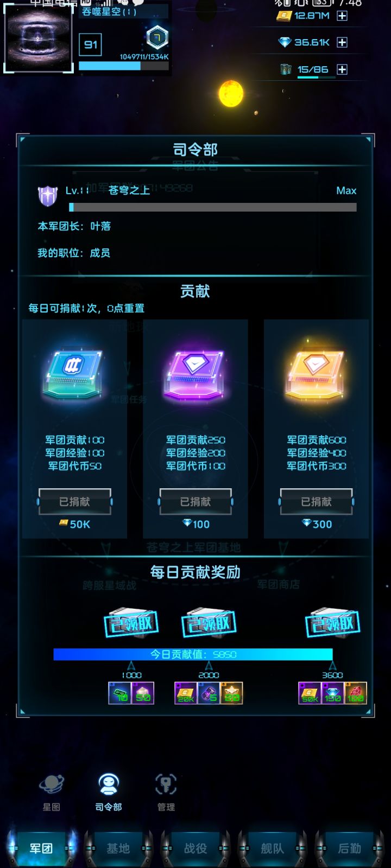This screenshot has width=391, height=868.
Task: Switch to the 舰队 bottom tab
Action: [x=272, y=848]
